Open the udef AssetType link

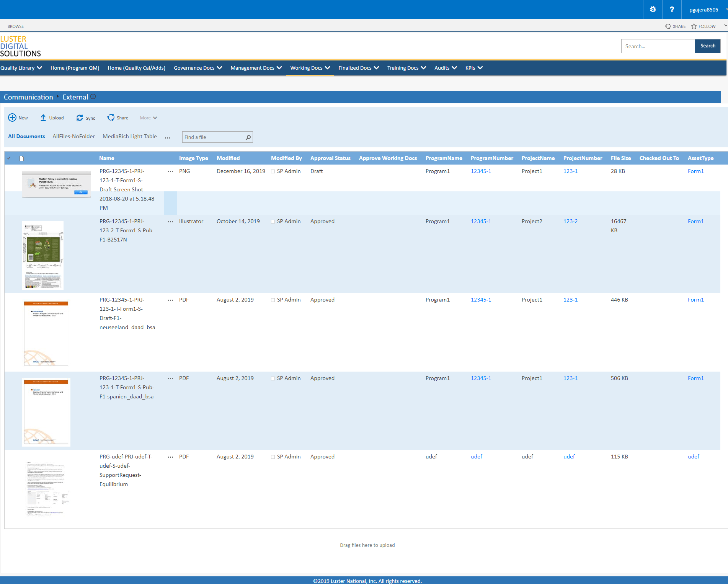694,457
